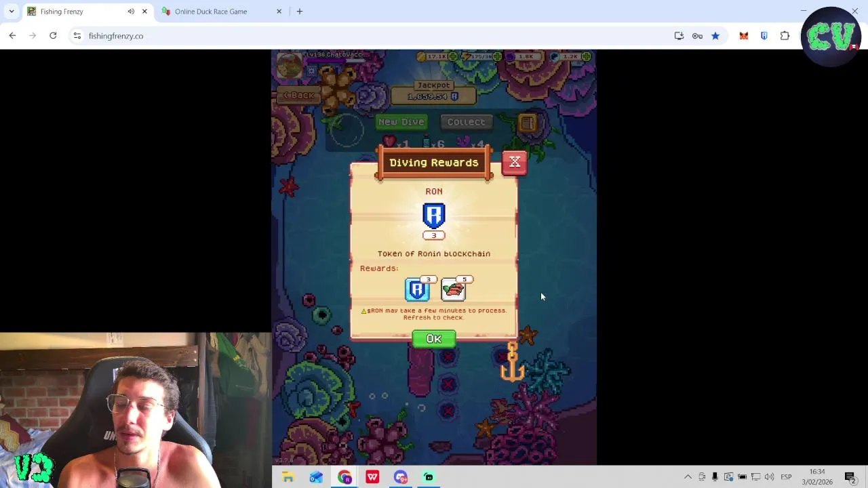Image resolution: width=868 pixels, height=488 pixels.
Task: Toggle the bookmark star for this page
Action: click(715, 36)
